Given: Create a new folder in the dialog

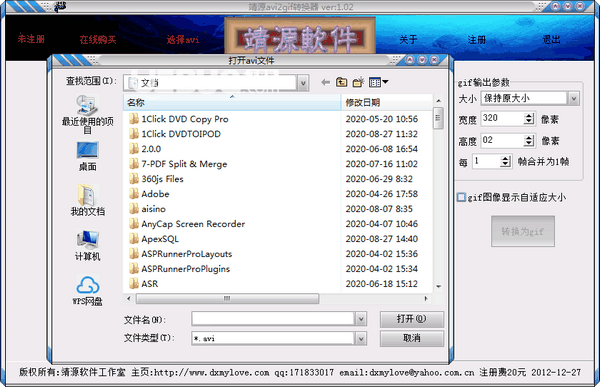Looking at the screenshot, I should click(x=358, y=82).
